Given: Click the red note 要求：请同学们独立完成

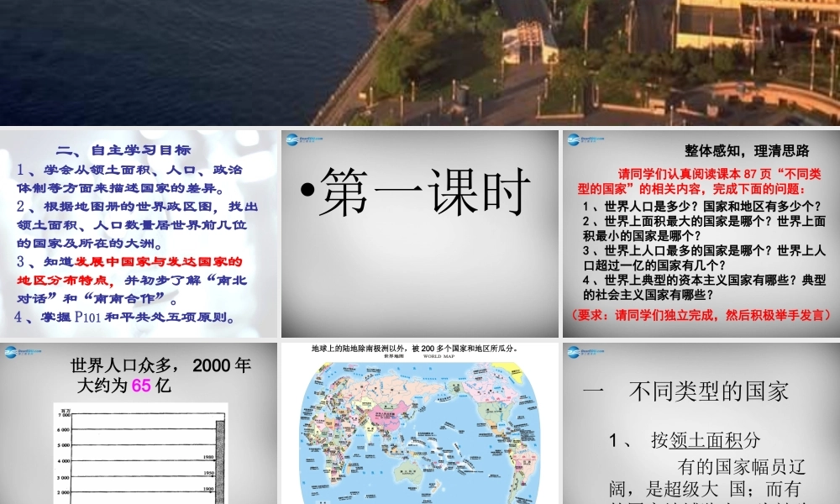Looking at the screenshot, I should (701, 315).
